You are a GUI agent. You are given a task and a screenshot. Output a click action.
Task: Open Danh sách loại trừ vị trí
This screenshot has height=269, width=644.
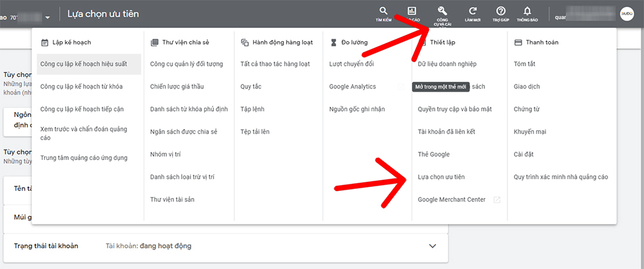182,177
